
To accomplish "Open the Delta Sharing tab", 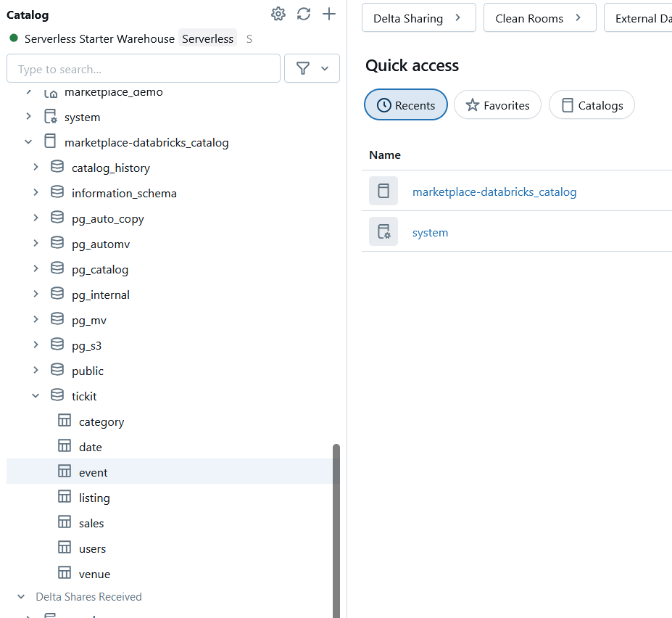I will pyautogui.click(x=418, y=18).
